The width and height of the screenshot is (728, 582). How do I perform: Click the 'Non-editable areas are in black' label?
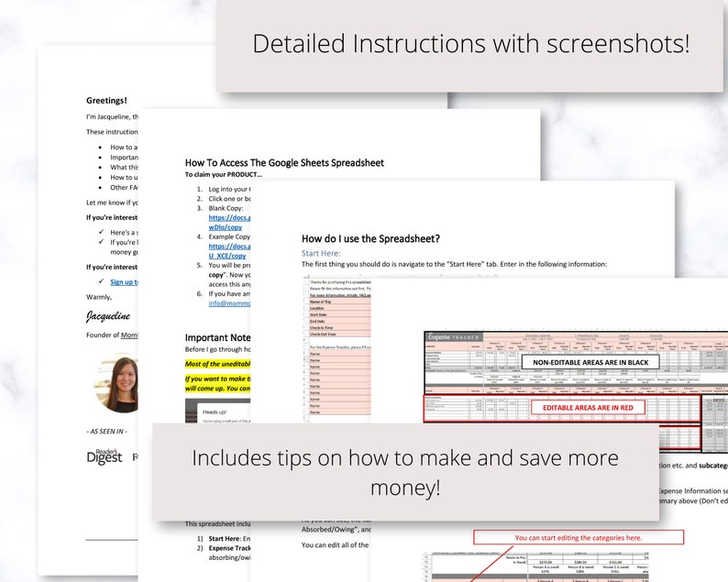590,362
